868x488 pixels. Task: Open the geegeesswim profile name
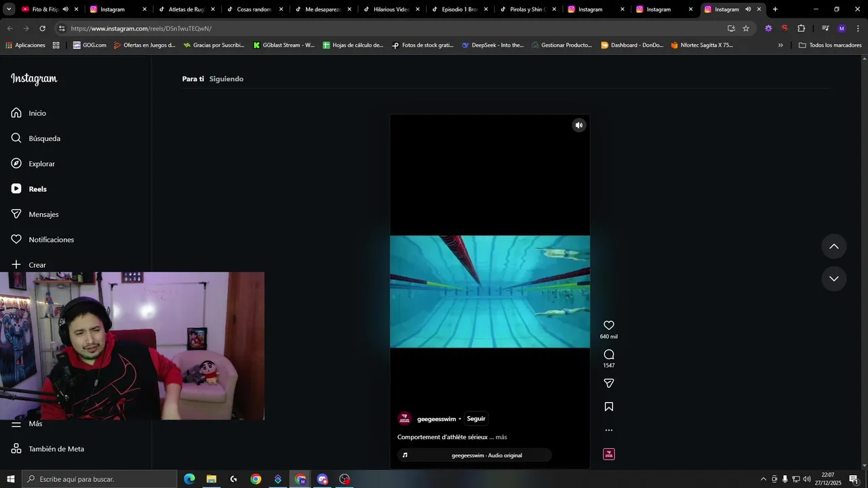click(436, 419)
